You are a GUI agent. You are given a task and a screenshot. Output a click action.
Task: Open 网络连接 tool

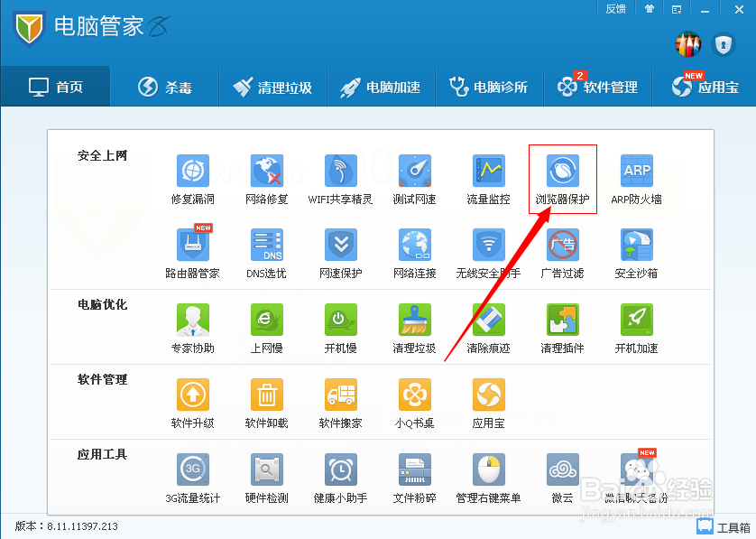pos(415,246)
